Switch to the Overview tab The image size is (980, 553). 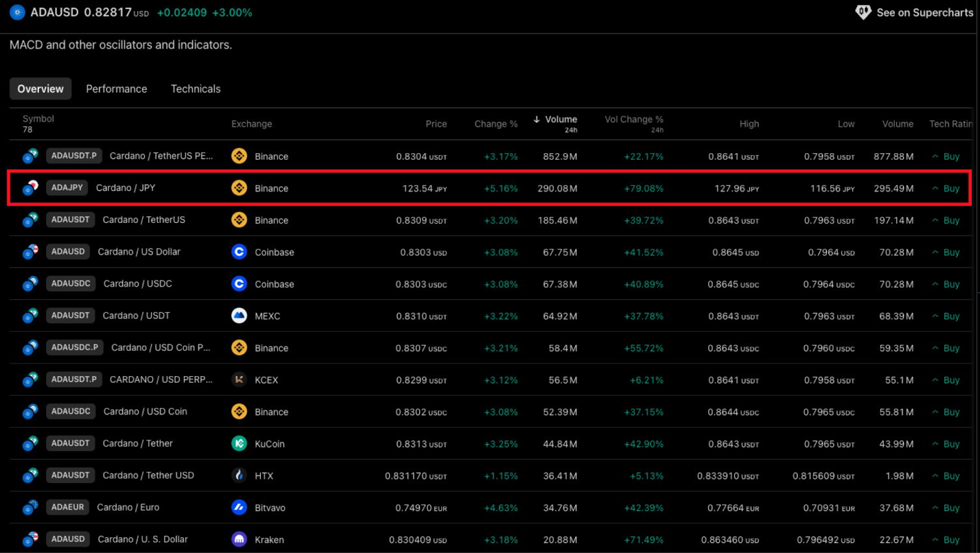point(40,89)
